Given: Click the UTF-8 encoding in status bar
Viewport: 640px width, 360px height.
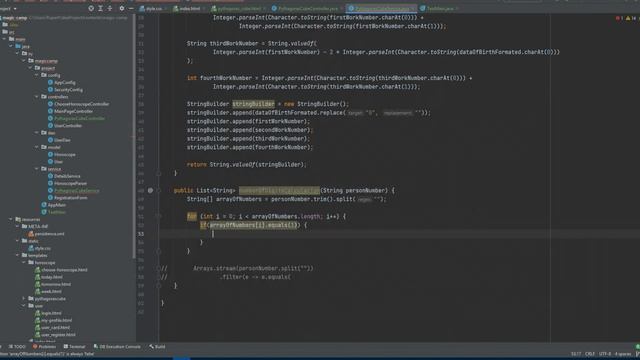Looking at the screenshot, I should [605, 354].
